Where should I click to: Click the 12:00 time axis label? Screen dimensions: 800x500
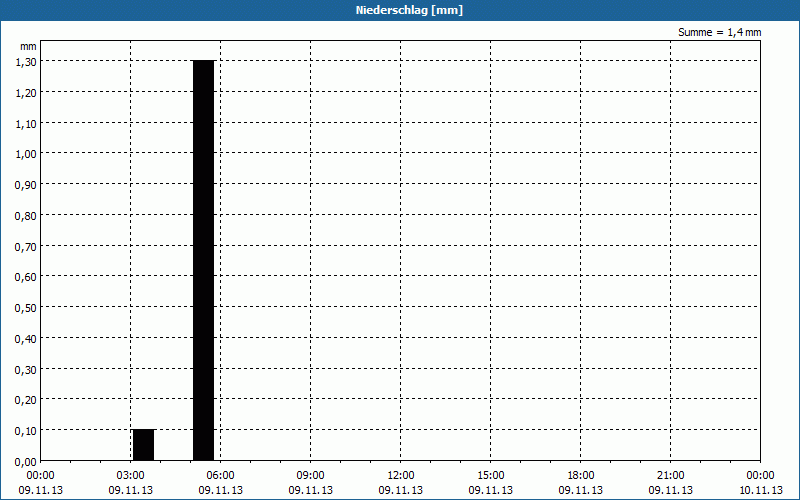click(x=401, y=475)
